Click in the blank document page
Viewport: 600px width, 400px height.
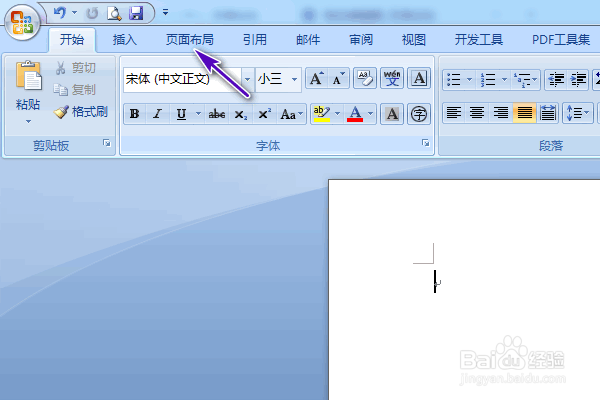(x=465, y=290)
